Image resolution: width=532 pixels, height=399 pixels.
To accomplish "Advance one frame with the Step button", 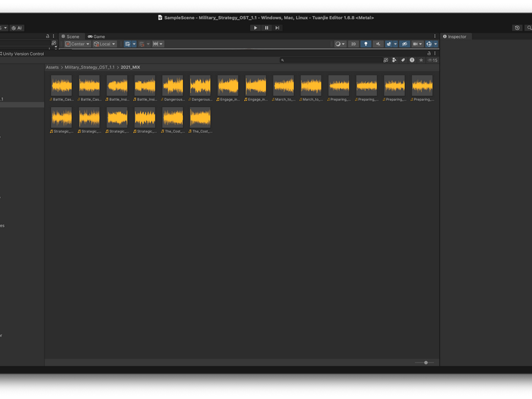I will pyautogui.click(x=277, y=28).
